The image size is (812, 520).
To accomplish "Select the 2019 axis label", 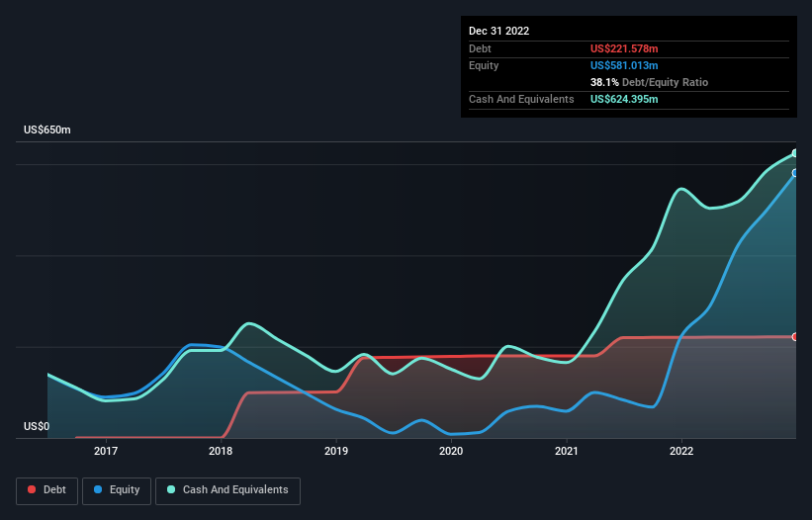I will coord(336,451).
